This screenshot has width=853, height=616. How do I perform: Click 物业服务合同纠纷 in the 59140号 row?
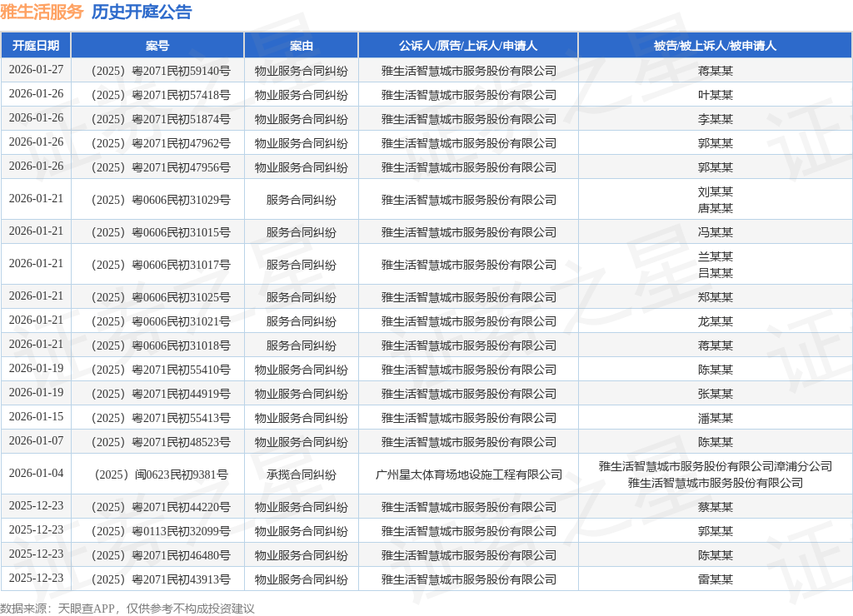point(302,71)
